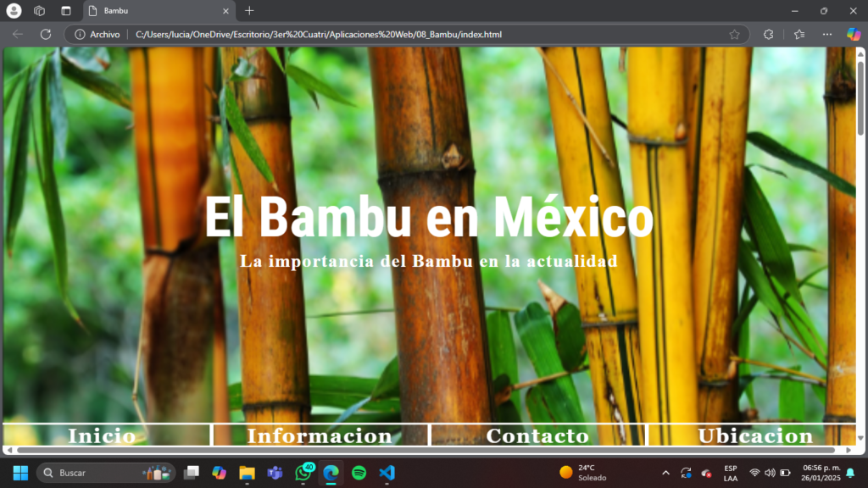
Task: Open the Contacto section link
Action: coord(537,436)
